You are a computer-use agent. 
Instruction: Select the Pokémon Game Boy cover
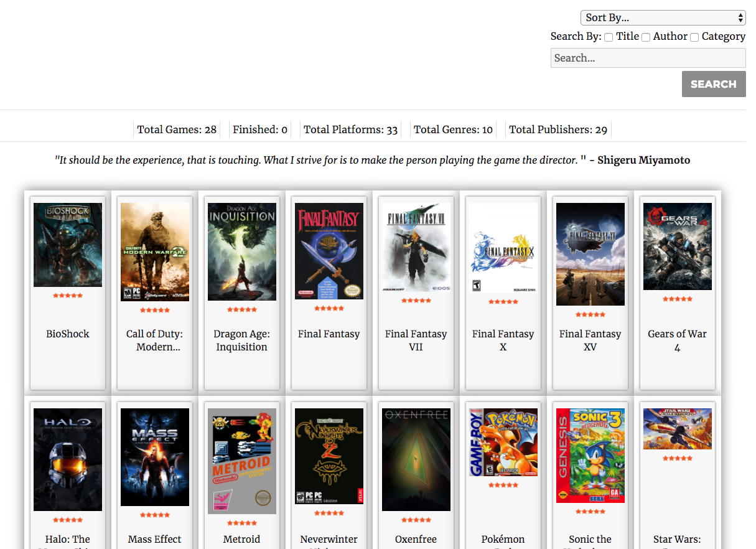[x=503, y=442]
